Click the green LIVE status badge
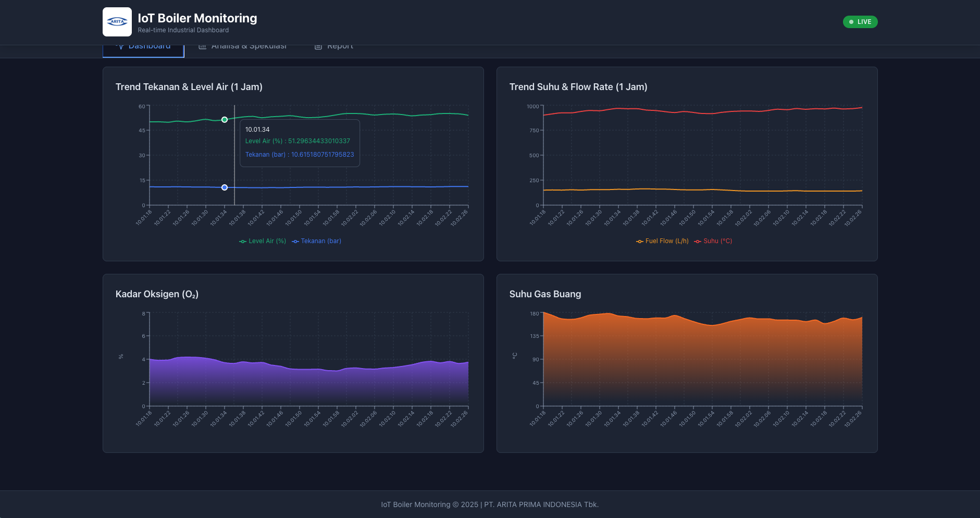Image resolution: width=980 pixels, height=518 pixels. point(860,22)
